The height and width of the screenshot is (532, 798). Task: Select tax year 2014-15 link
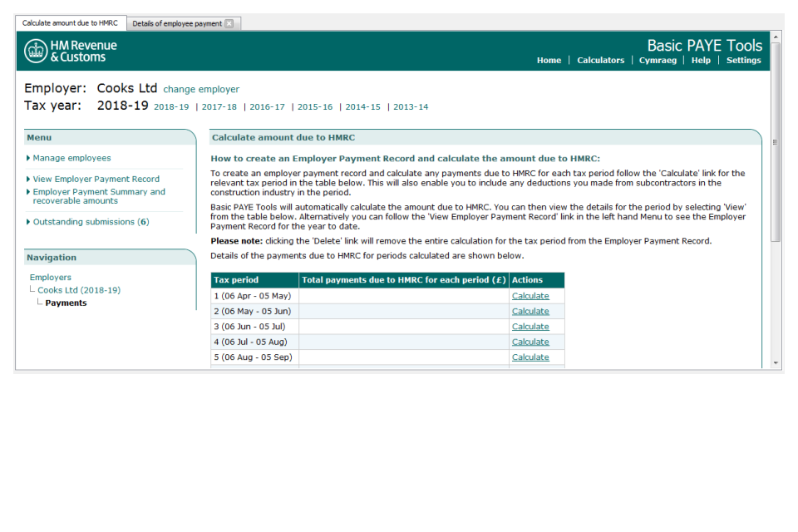[x=362, y=107]
